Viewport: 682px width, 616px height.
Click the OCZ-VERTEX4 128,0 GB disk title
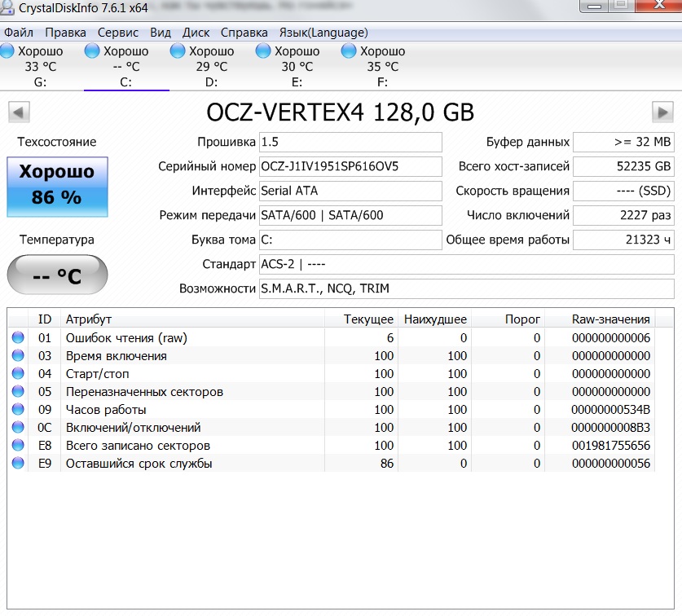click(340, 112)
